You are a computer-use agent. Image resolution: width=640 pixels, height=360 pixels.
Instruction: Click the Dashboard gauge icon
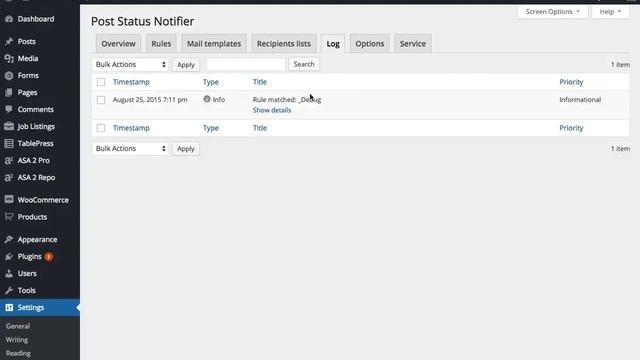[9, 19]
